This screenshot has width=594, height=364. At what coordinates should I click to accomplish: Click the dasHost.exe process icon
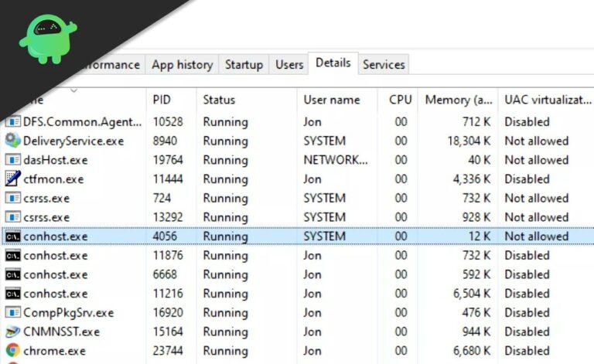coord(12,160)
